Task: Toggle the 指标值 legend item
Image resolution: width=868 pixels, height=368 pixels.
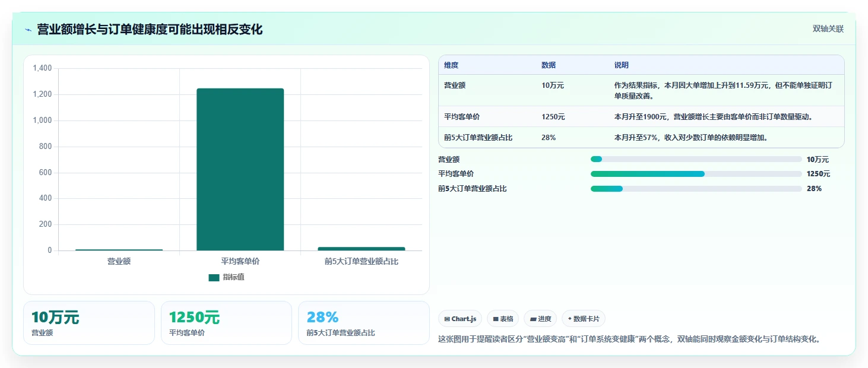Action: coord(226,277)
